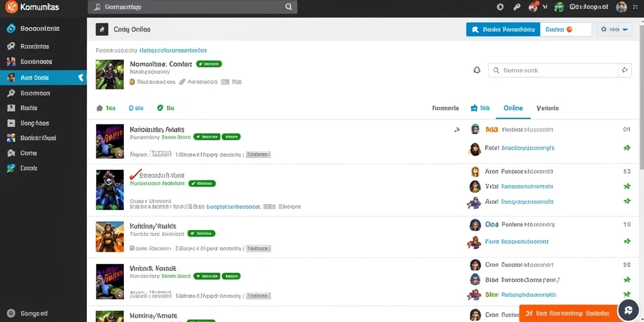Click the orange Komunitas logo icon
The width and height of the screenshot is (644, 322).
point(11,7)
